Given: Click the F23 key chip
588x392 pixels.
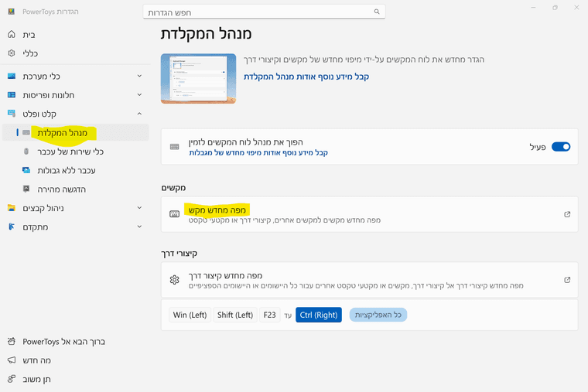Looking at the screenshot, I should click(x=269, y=315).
